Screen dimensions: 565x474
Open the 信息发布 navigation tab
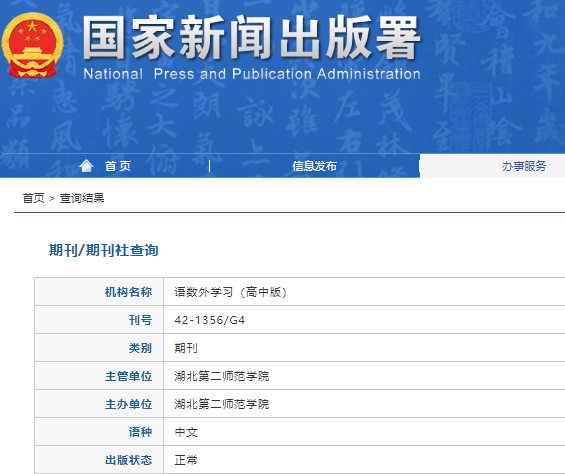pos(314,166)
